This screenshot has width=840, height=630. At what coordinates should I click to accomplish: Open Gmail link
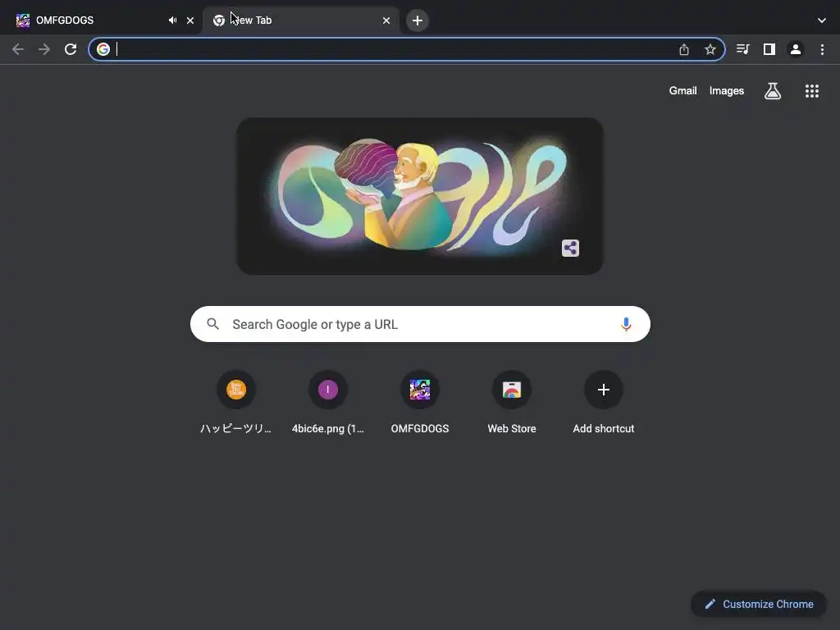[683, 90]
